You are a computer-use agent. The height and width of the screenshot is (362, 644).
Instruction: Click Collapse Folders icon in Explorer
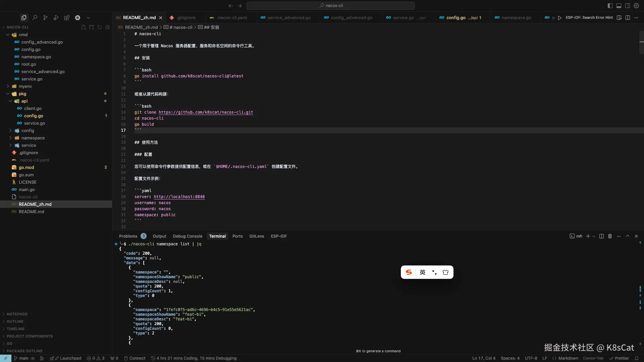(107, 27)
